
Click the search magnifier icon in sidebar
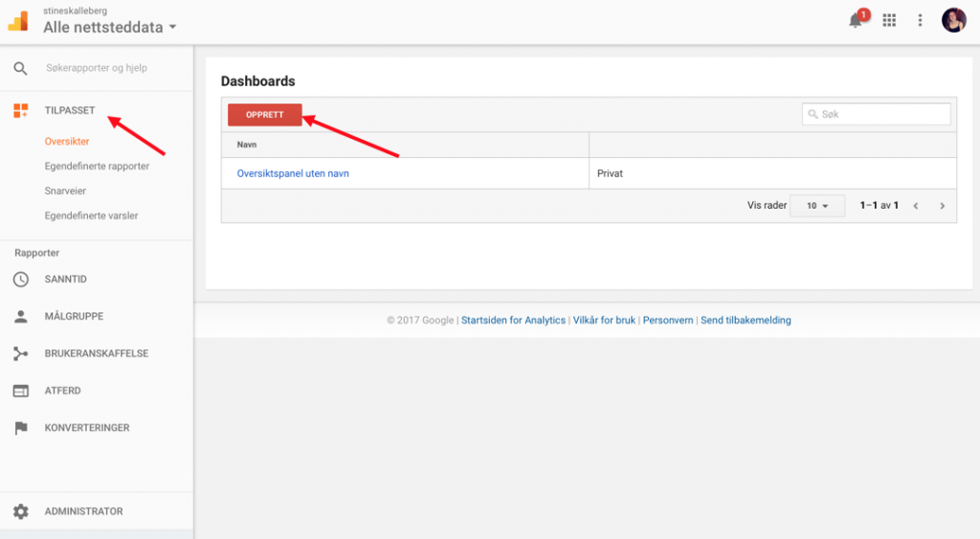(x=21, y=68)
